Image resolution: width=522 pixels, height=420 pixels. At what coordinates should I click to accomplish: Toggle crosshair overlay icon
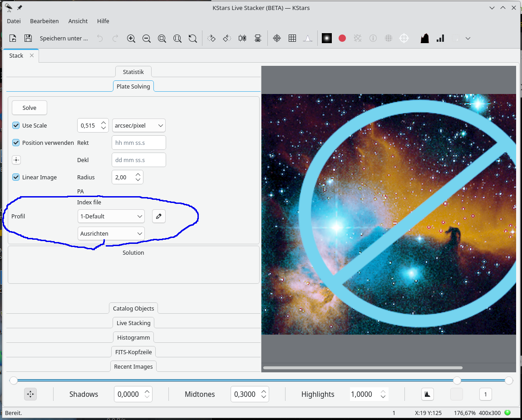coord(276,38)
